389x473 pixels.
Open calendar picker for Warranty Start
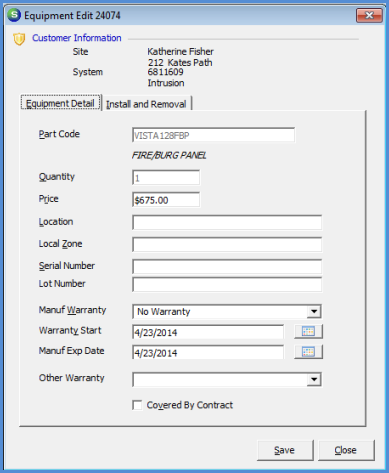308,331
